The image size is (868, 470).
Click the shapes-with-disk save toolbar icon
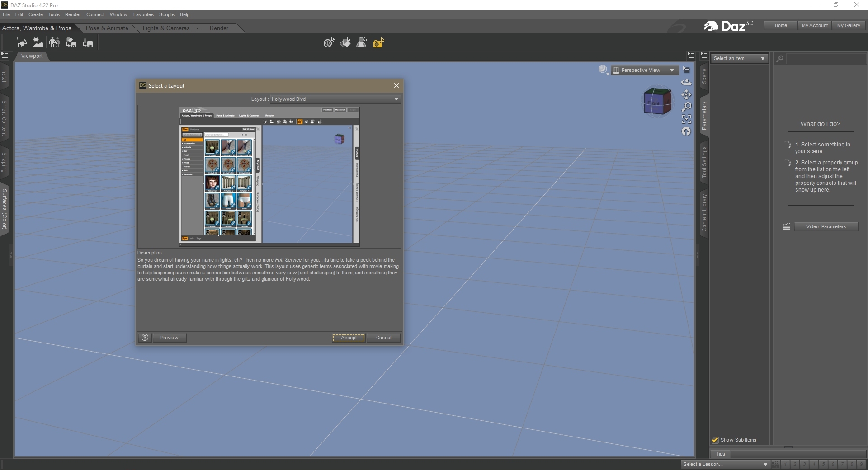[71, 42]
